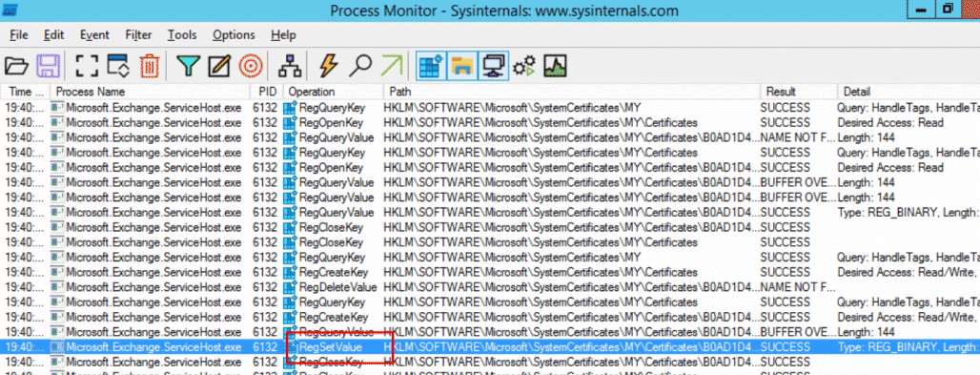The width and height of the screenshot is (980, 375).
Task: Click the Process Monitor app icon in title bar
Action: click(10, 10)
